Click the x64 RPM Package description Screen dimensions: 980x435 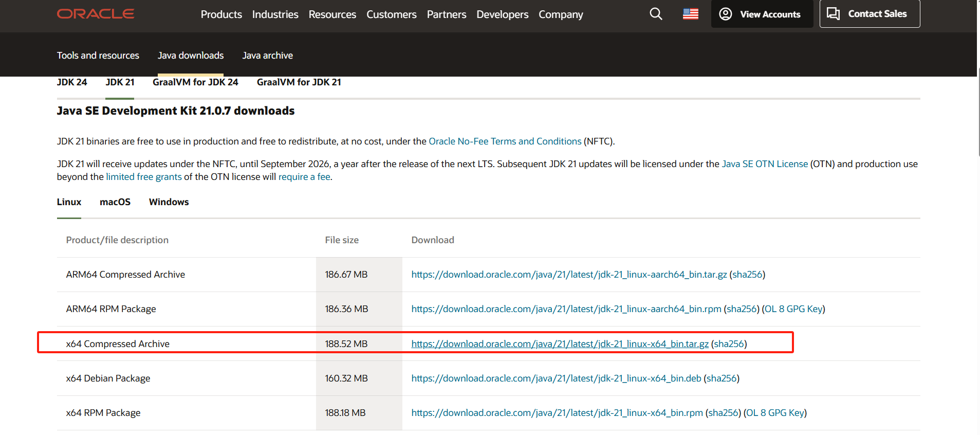tap(103, 413)
